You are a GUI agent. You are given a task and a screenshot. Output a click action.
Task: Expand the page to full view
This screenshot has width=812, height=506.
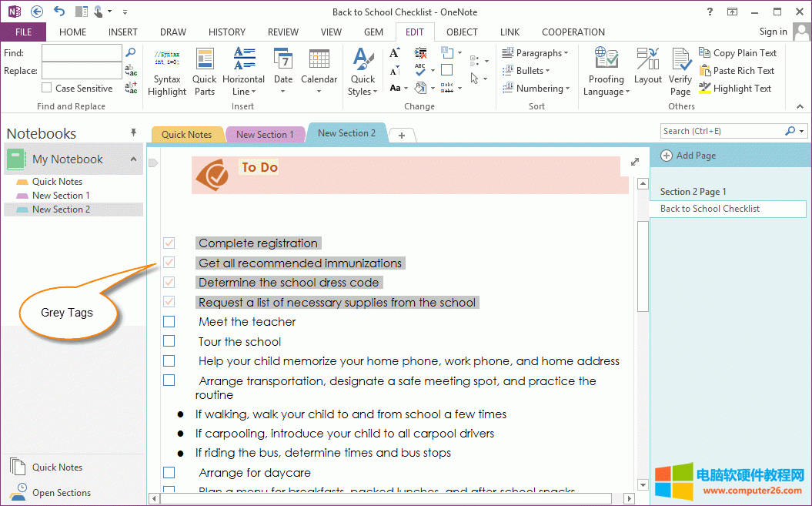(x=635, y=162)
